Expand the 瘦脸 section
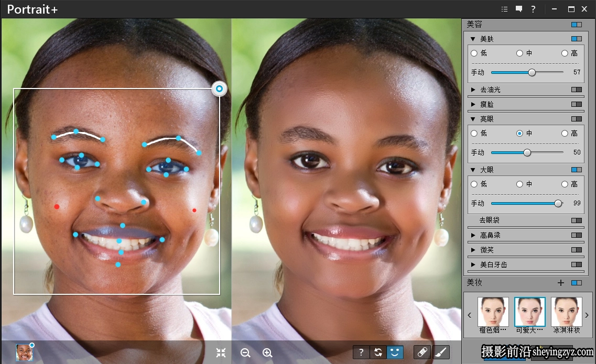The width and height of the screenshot is (596, 364). coord(473,104)
